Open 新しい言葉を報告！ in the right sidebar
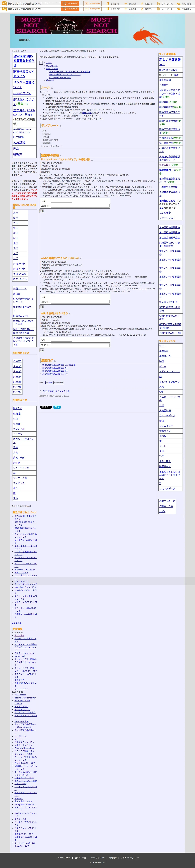The height and width of the screenshot is (868, 195). pos(170,62)
